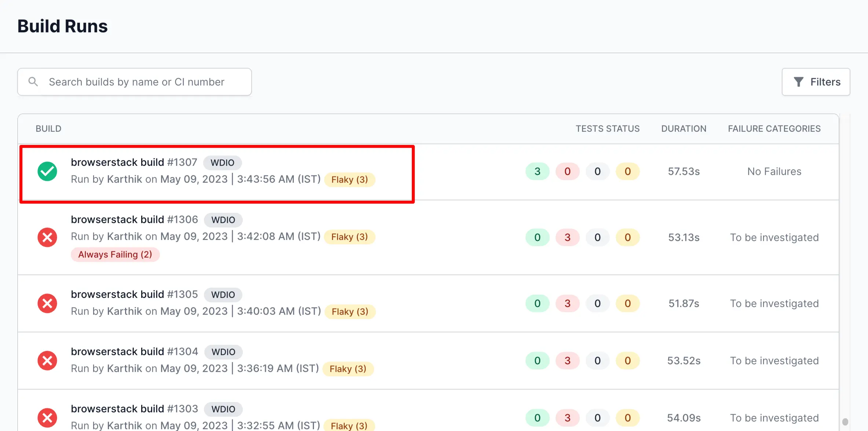868x431 pixels.
Task: Click green passed count 3 for build #1307
Action: (537, 171)
